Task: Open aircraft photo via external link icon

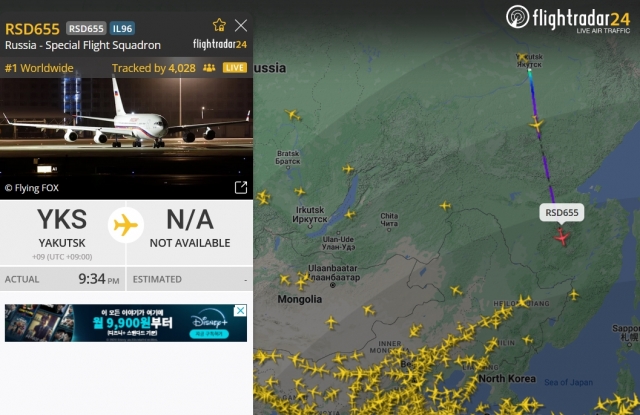Action: 241,187
